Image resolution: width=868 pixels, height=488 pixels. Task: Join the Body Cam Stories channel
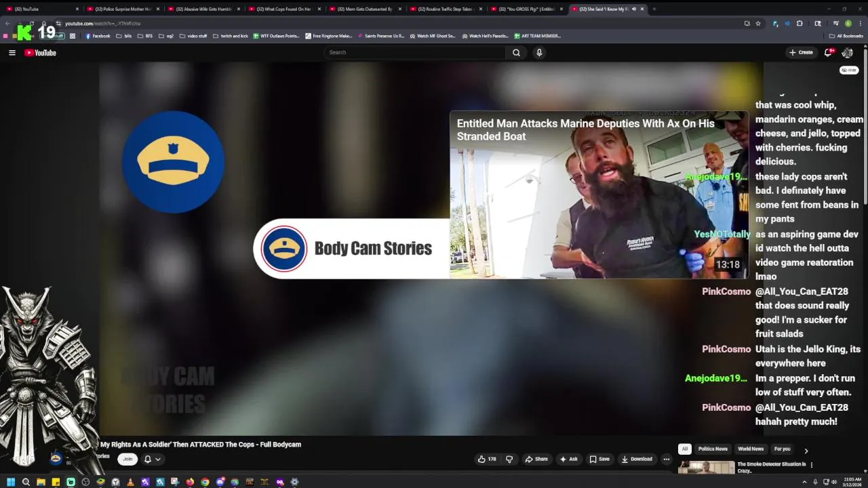tap(127, 459)
